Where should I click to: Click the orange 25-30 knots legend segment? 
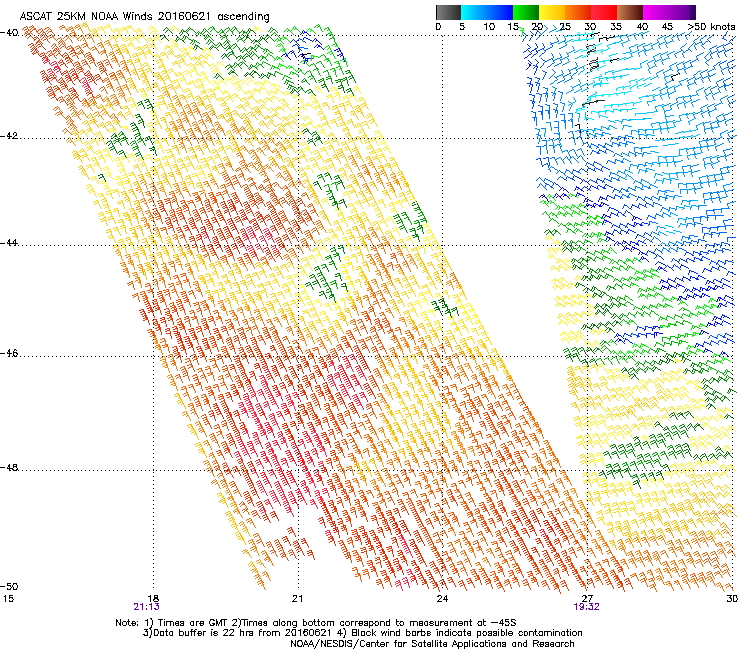pos(578,12)
